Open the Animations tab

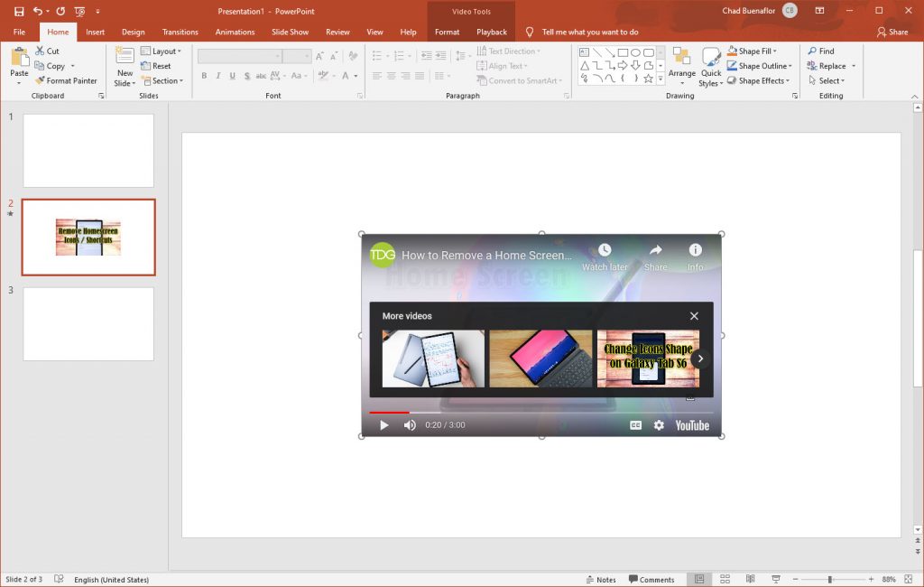click(x=235, y=32)
